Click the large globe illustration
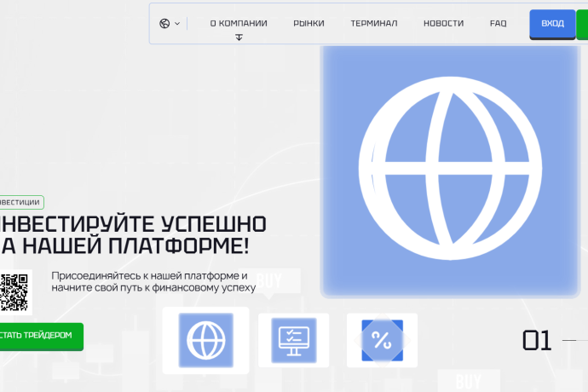This screenshot has height=392, width=588. [450, 169]
